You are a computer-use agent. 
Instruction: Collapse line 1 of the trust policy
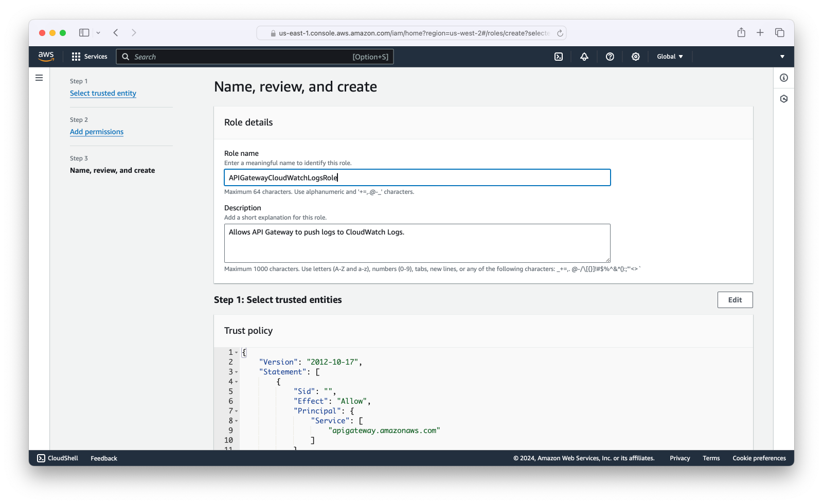point(237,353)
